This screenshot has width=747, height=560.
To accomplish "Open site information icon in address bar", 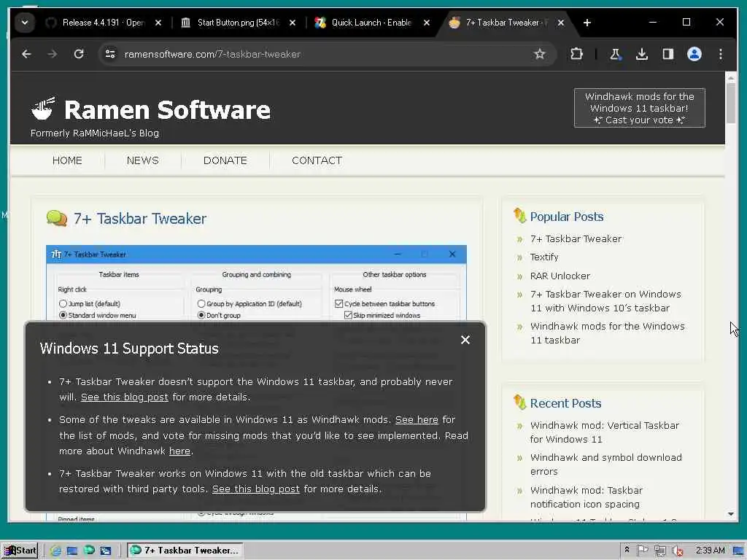I will pos(110,54).
